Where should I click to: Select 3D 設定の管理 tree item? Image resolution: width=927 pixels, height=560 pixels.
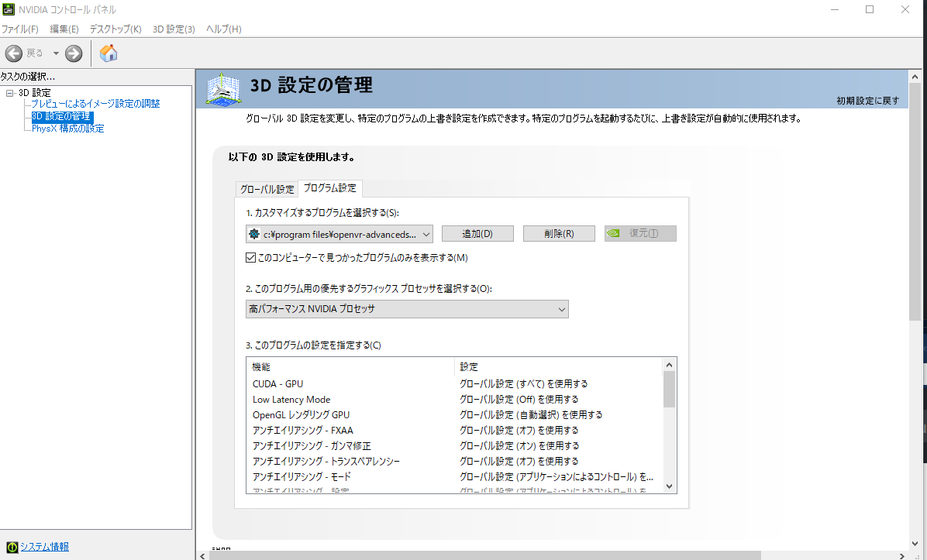coord(61,116)
